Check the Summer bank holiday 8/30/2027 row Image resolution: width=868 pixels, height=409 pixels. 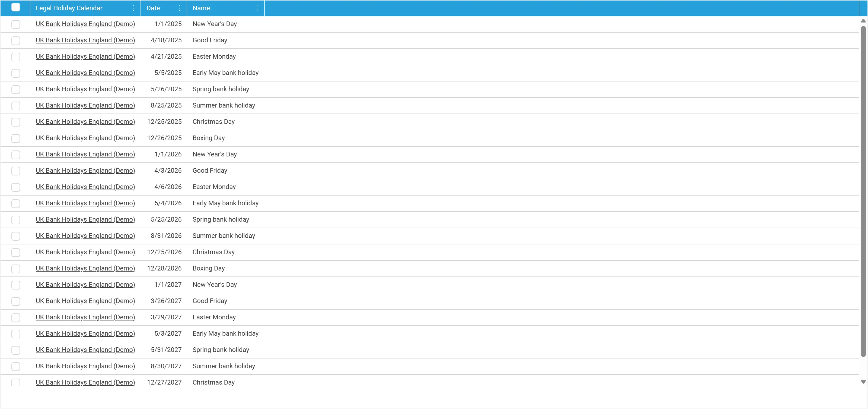pos(16,366)
